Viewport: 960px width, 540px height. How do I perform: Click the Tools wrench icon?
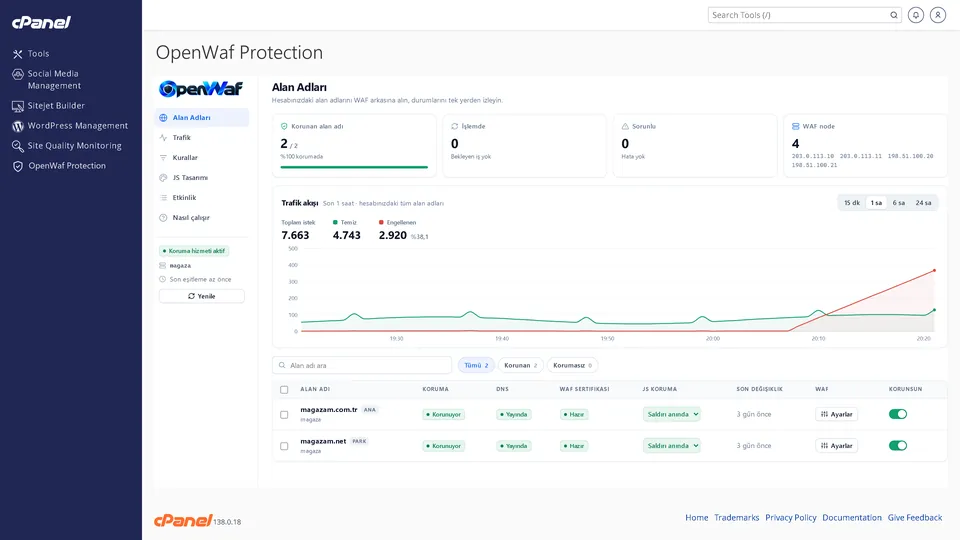click(17, 54)
